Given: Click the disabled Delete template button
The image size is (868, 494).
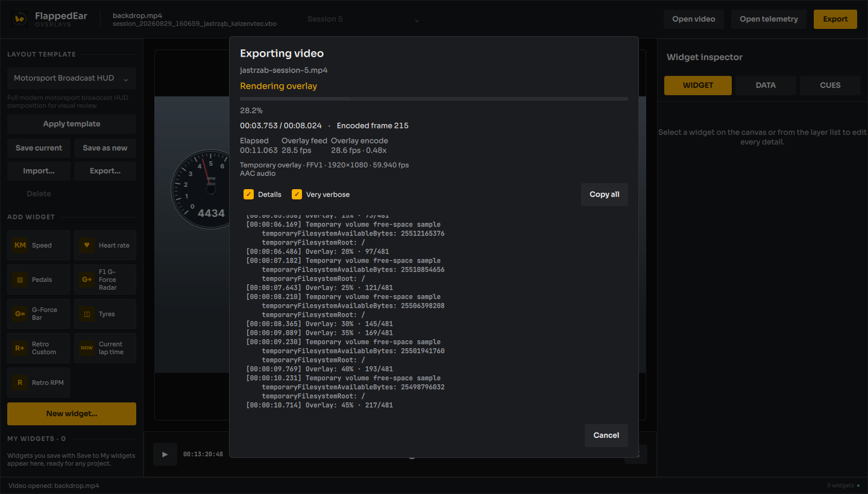Looking at the screenshot, I should click(x=39, y=194).
